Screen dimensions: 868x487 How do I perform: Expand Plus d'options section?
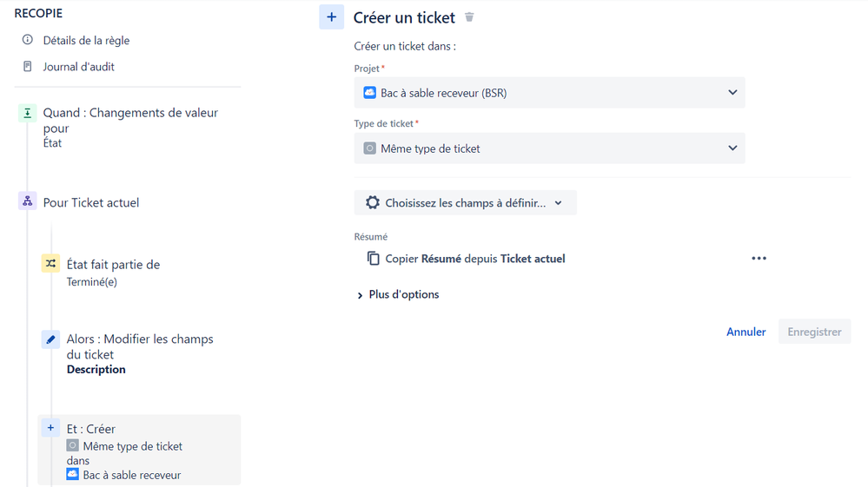point(399,294)
